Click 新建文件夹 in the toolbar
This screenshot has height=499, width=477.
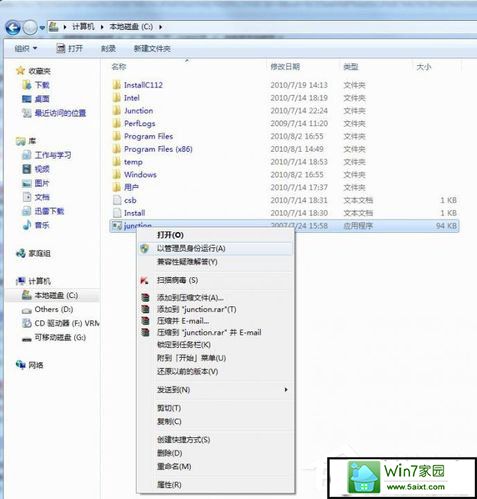(x=152, y=49)
